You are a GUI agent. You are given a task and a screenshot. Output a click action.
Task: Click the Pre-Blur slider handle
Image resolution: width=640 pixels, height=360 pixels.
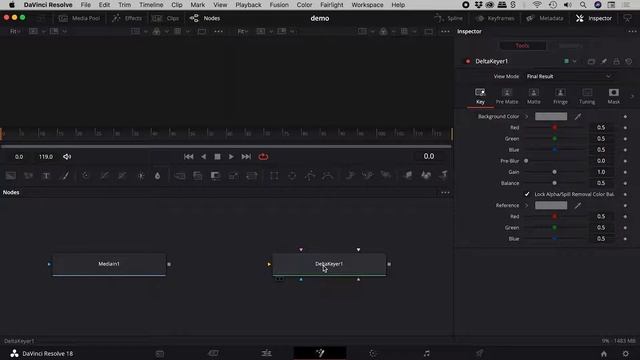tap(526, 161)
